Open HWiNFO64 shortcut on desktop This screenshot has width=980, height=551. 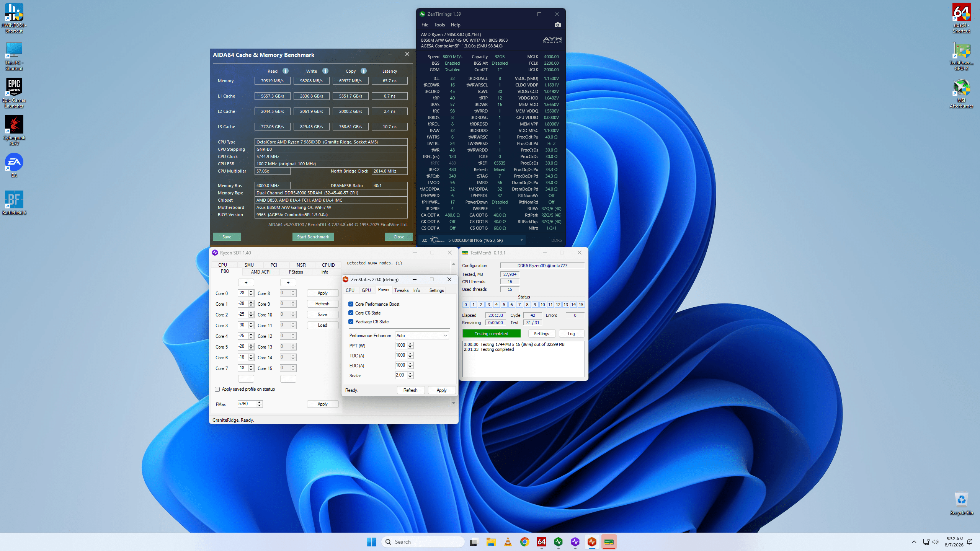pos(14,18)
